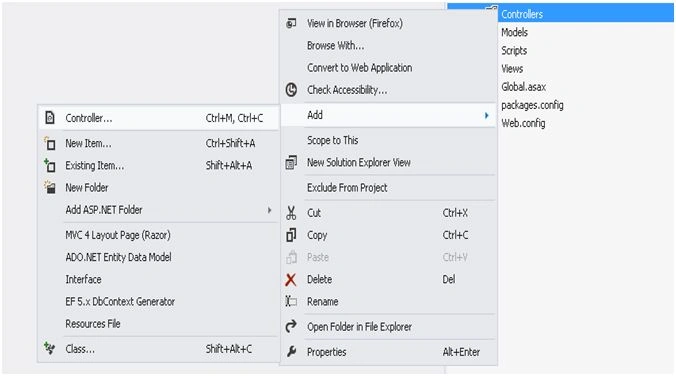Choose Delete from context menu
Viewport: 676px width, 376px height.
coord(388,279)
